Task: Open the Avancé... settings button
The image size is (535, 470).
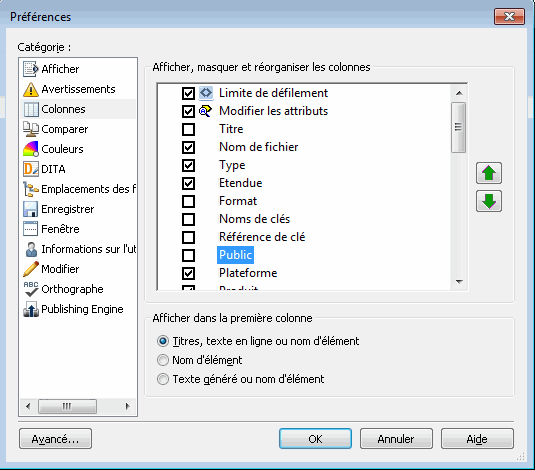Action: click(55, 439)
